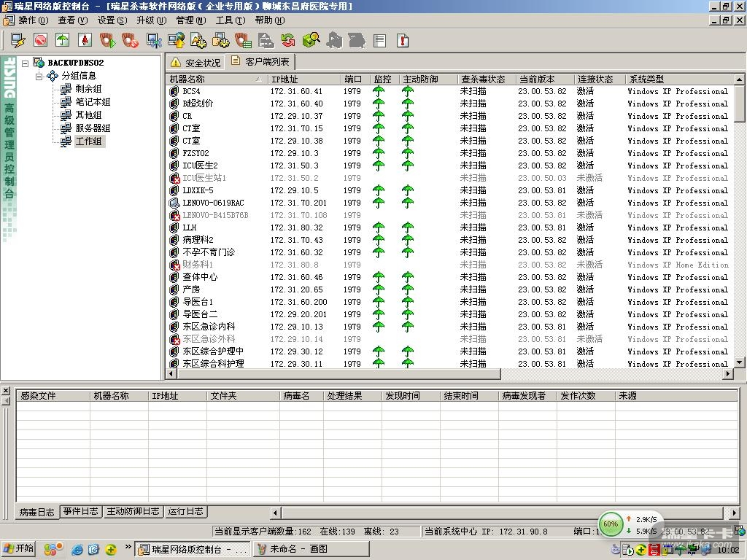The width and height of the screenshot is (747, 560).
Task: Sort by the IP地址 column header
Action: 304,79
